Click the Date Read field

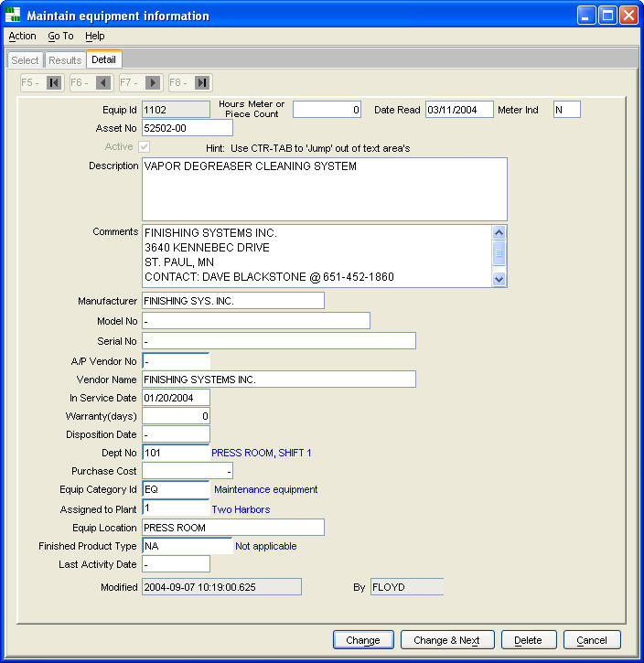click(x=459, y=110)
